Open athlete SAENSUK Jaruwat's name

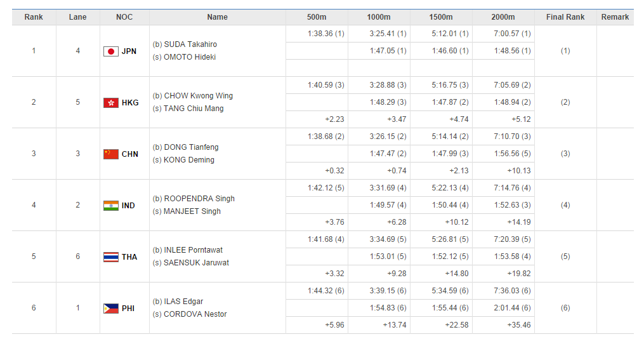coord(196,263)
